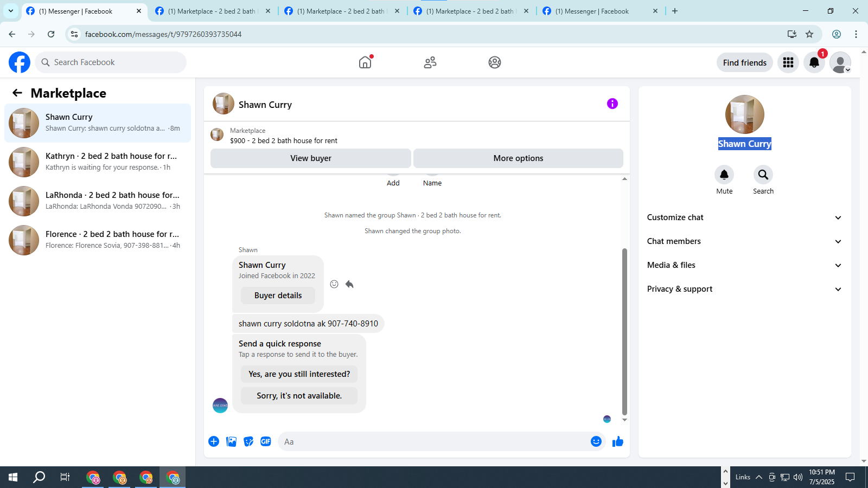This screenshot has height=488, width=868.
Task: Open the Florence conversation
Action: 98,240
